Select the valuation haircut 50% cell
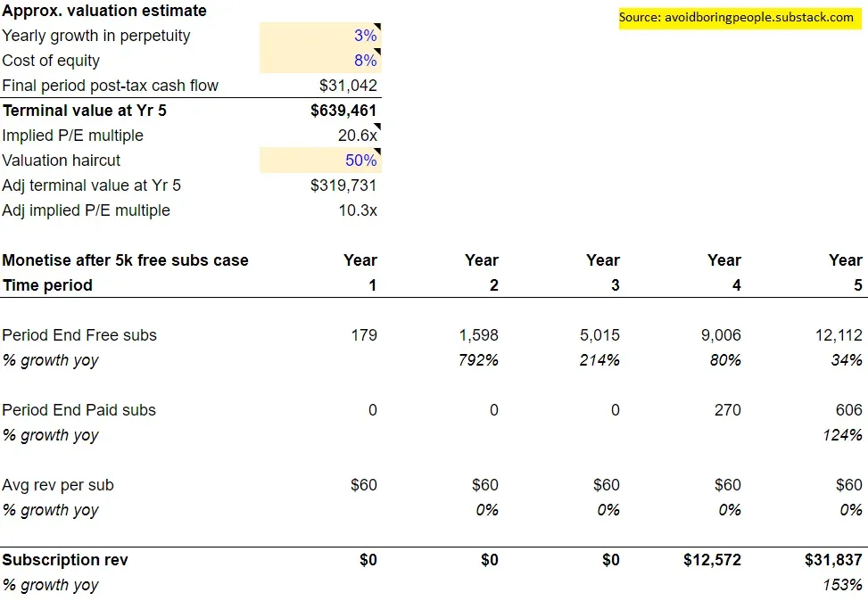Image resolution: width=868 pixels, height=601 pixels. click(360, 161)
